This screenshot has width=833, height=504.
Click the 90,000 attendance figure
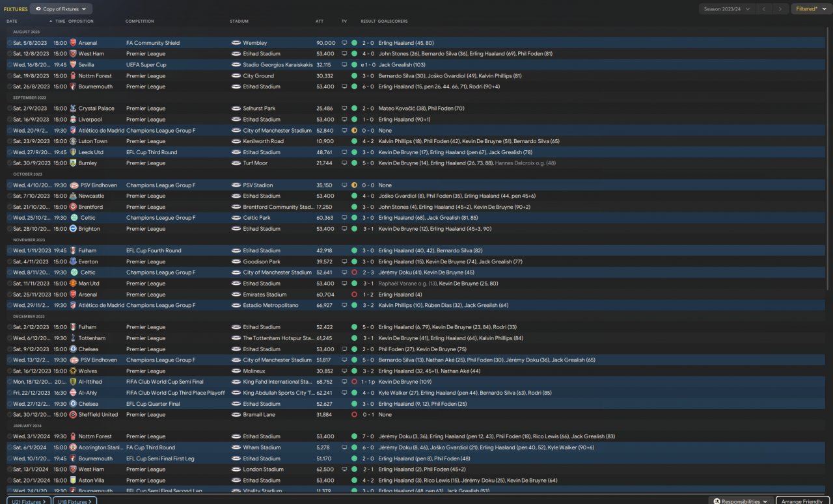tap(326, 43)
